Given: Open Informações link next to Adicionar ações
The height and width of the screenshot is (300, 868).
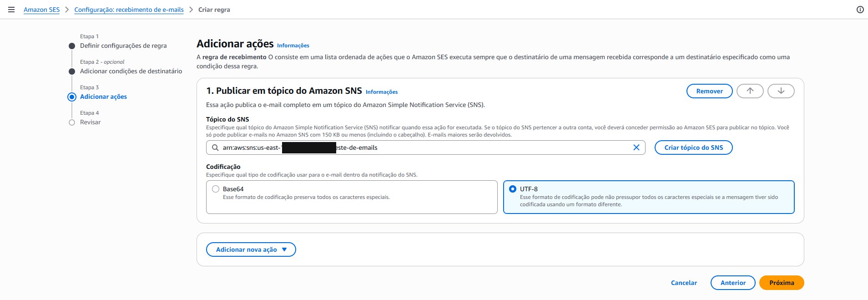Looking at the screenshot, I should click(293, 46).
